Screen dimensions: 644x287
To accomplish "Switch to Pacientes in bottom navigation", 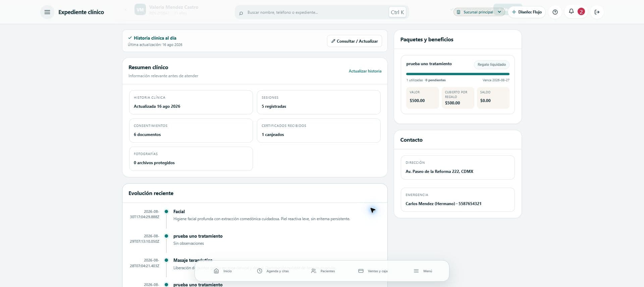I will 323,271.
